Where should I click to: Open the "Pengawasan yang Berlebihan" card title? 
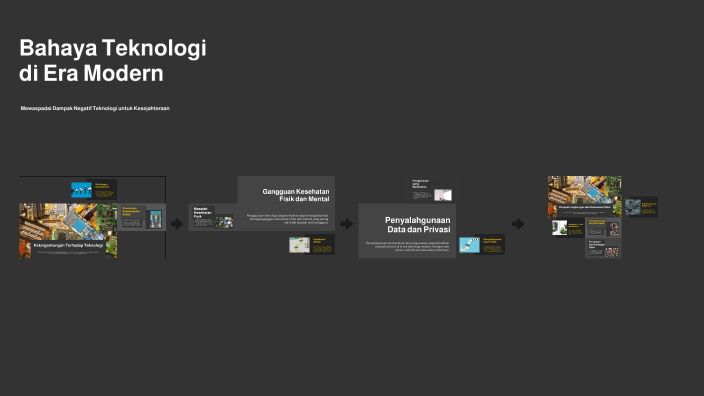pos(421,184)
